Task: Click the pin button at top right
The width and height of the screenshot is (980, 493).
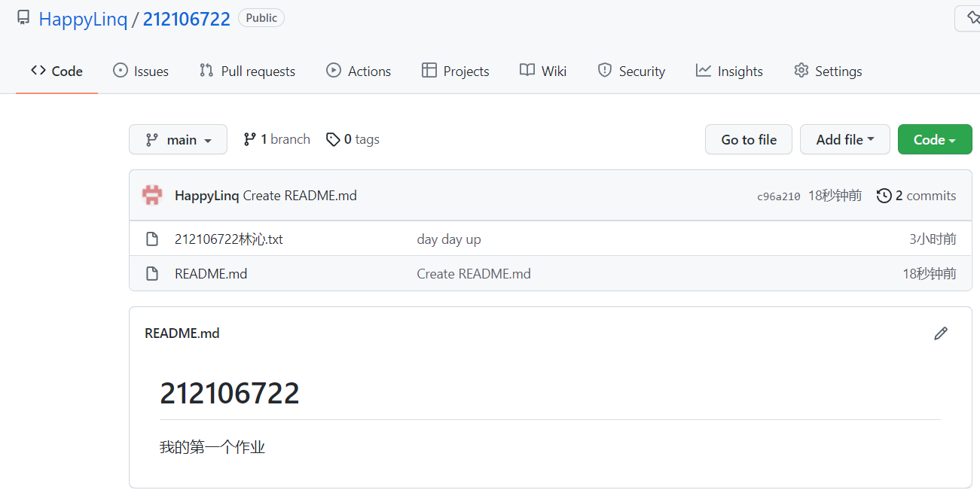Action: coord(968,18)
